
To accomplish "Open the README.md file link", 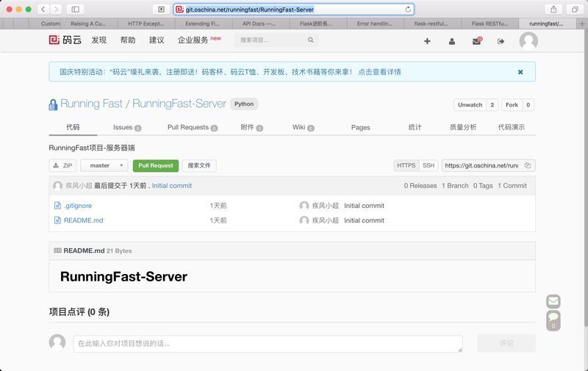I will click(x=83, y=220).
